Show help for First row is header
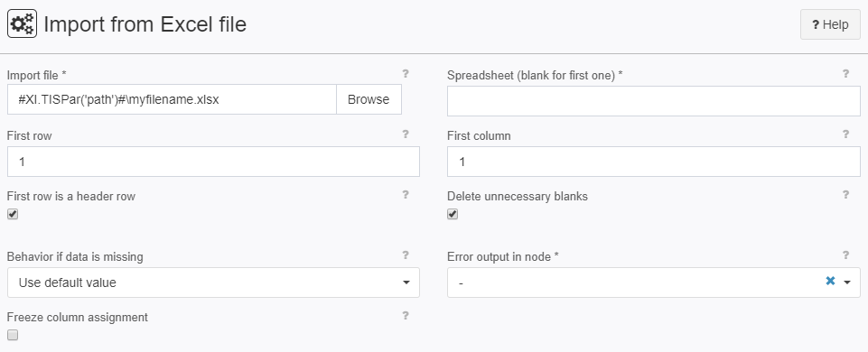The width and height of the screenshot is (868, 352). [406, 194]
